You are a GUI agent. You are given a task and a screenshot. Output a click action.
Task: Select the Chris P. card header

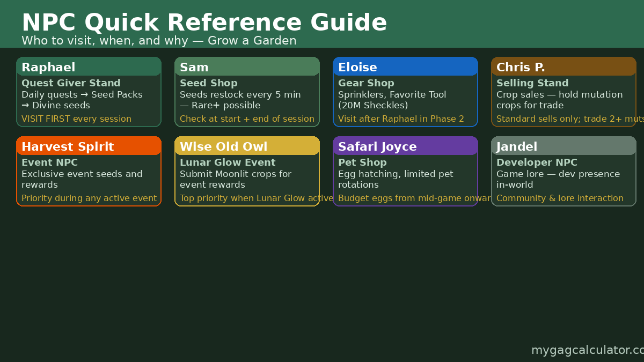(x=563, y=67)
